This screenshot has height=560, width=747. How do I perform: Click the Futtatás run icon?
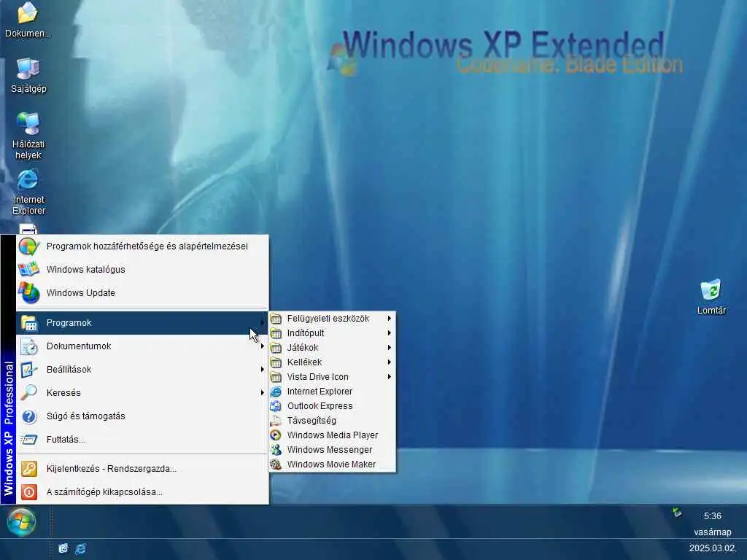pos(29,439)
